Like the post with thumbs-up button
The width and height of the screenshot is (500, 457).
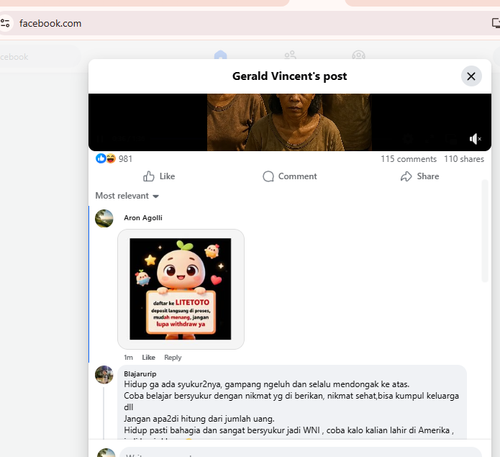[x=159, y=176]
